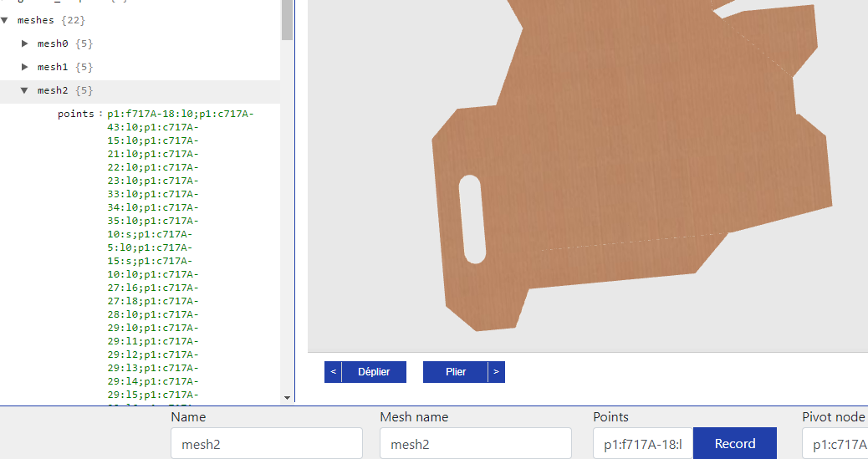Select the meshes {22} row

[x=140, y=21]
